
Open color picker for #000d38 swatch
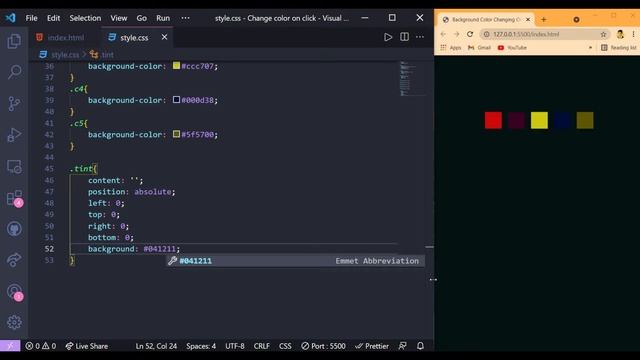coord(176,100)
